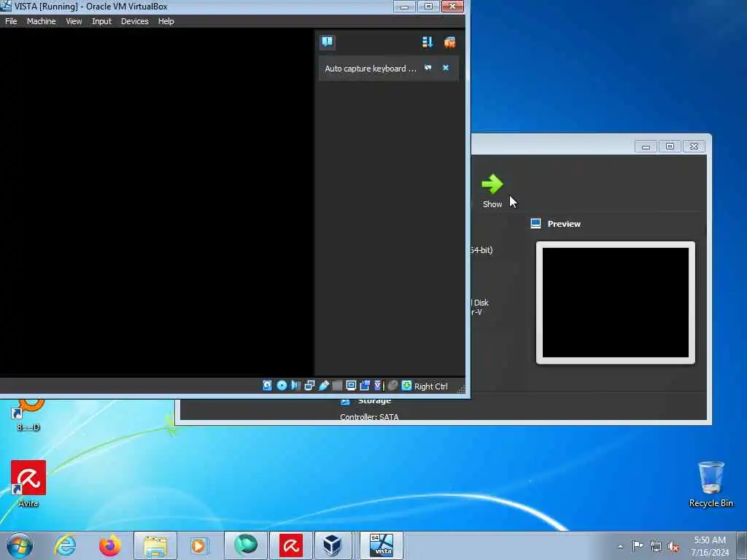747x560 pixels.
Task: Dismiss the Auto capture keyboard notification
Action: pyautogui.click(x=446, y=68)
